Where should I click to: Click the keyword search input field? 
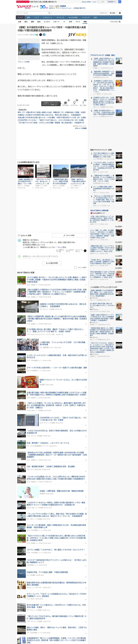(x=32, y=13)
